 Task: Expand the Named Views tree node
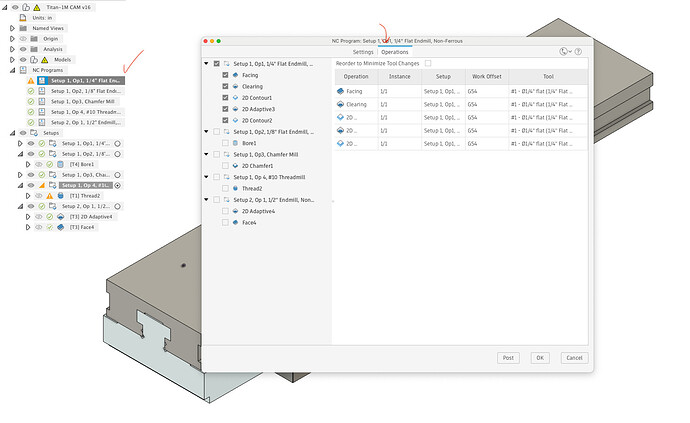[x=12, y=28]
